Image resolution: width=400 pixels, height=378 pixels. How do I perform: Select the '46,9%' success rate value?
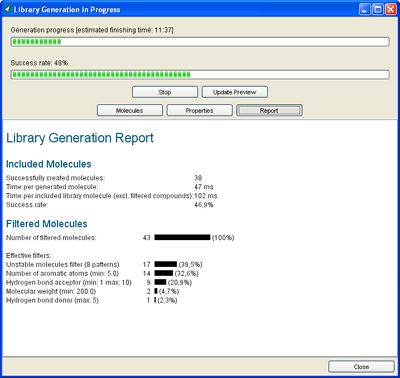(x=204, y=205)
